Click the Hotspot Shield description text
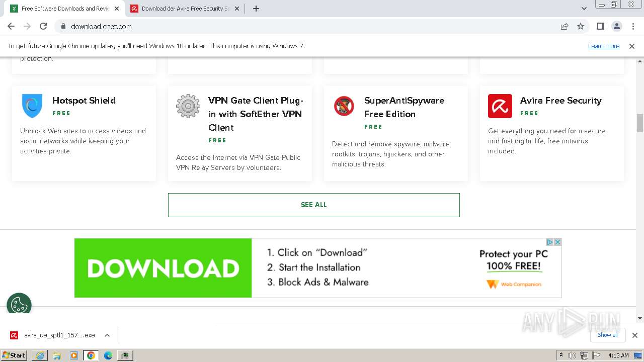The height and width of the screenshot is (362, 644). pos(83,141)
